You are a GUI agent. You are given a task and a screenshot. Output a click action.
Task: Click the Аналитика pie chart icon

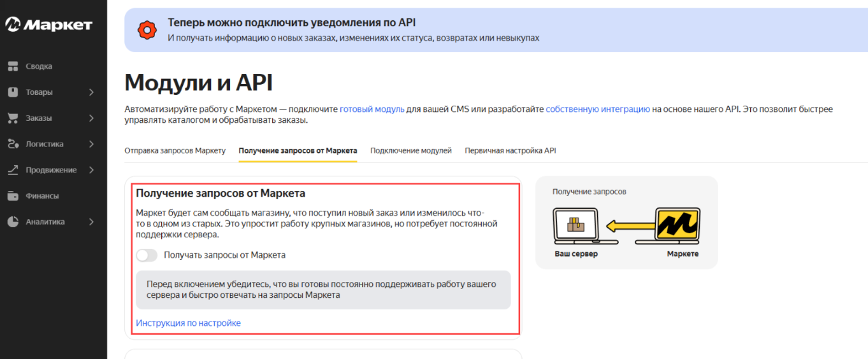click(x=13, y=222)
